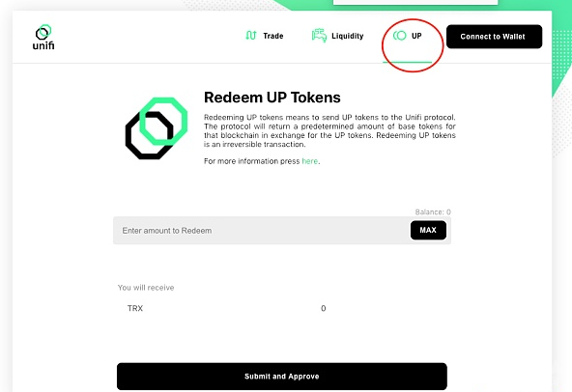Click the TRX token label
Image resolution: width=572 pixels, height=392 pixels.
pyautogui.click(x=135, y=308)
